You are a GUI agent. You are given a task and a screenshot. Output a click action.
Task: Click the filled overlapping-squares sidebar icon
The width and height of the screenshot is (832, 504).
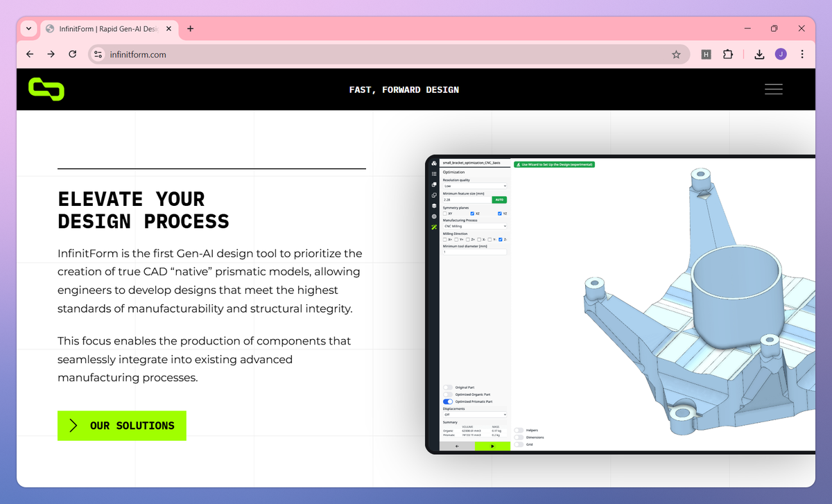(434, 184)
